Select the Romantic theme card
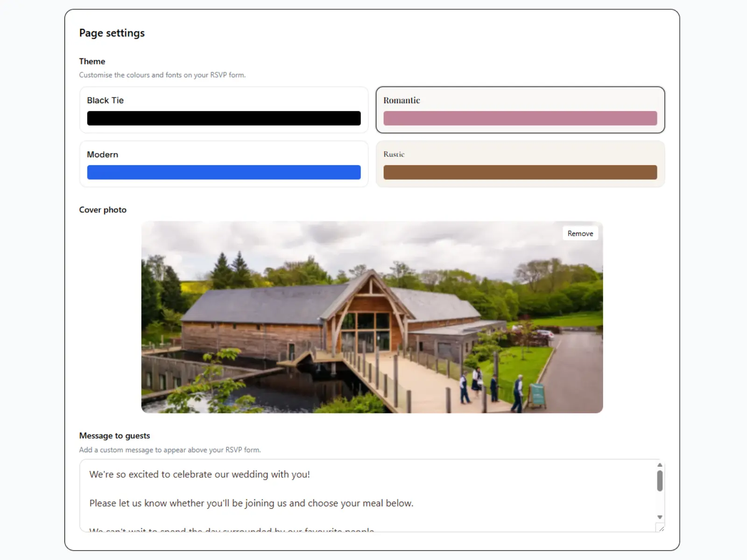747x560 pixels. tap(520, 110)
